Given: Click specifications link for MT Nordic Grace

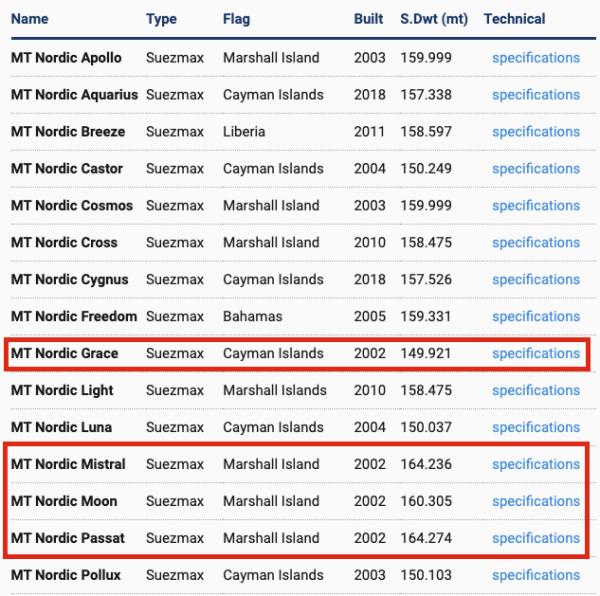Looking at the screenshot, I should click(535, 354).
